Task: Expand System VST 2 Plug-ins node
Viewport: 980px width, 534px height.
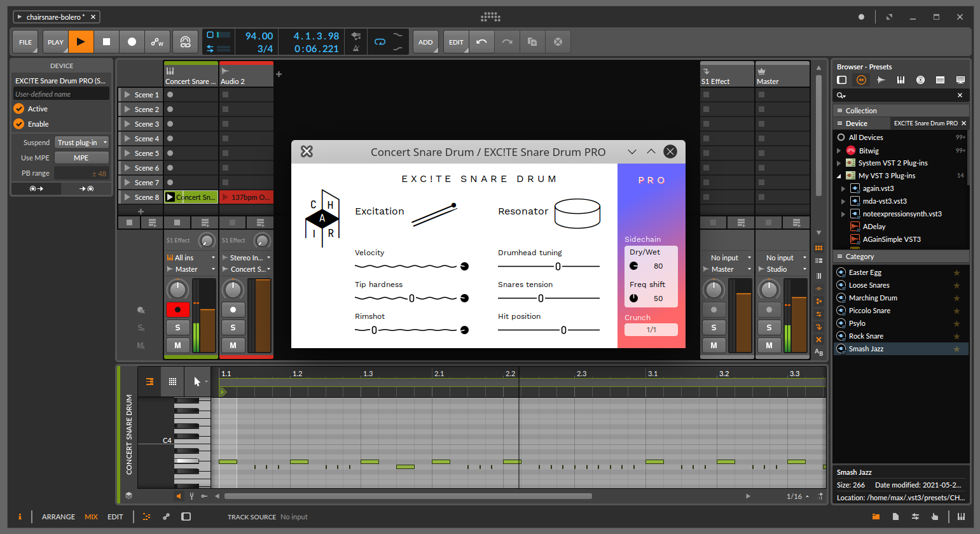Action: 839,164
